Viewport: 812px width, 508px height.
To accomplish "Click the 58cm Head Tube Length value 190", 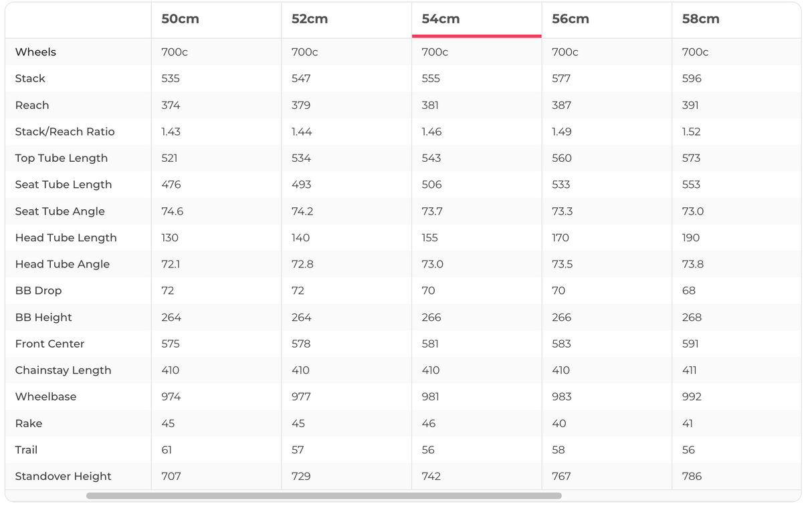I will click(x=691, y=238).
